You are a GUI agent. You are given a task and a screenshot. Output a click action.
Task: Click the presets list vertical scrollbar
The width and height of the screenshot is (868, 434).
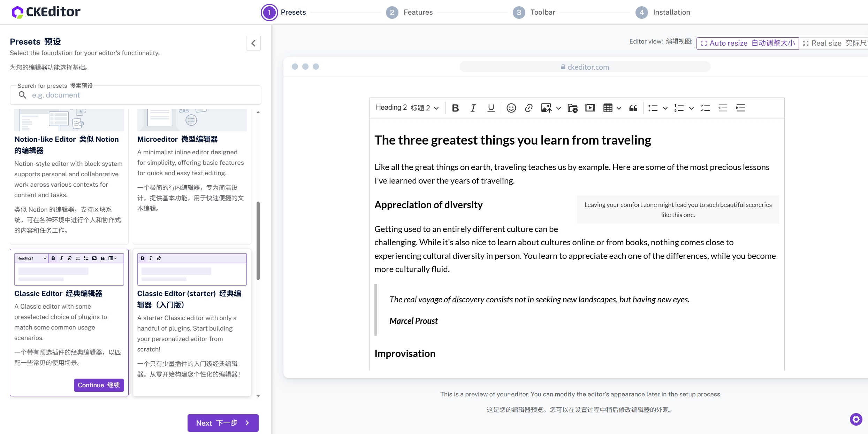click(x=258, y=240)
